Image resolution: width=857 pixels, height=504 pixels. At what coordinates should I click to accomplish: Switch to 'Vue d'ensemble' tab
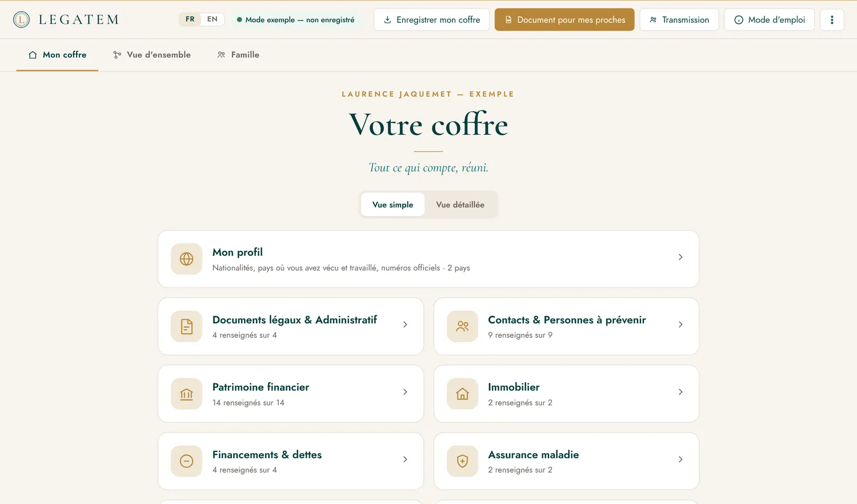[x=152, y=55]
